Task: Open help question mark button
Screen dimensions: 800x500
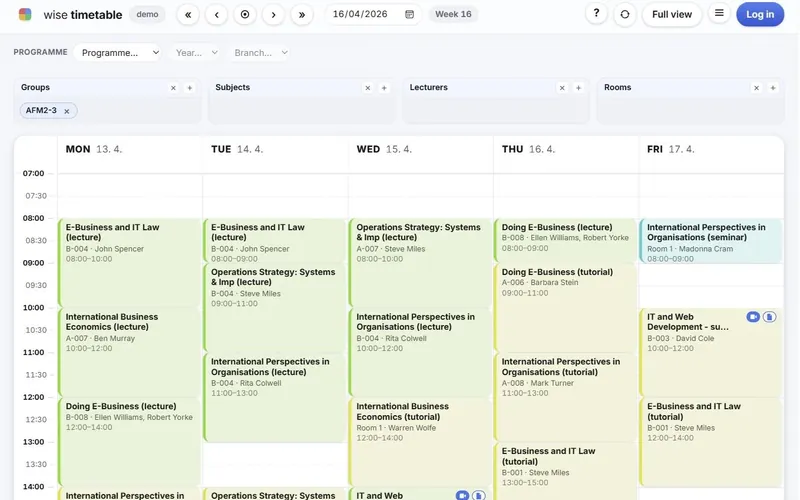Action: (596, 14)
